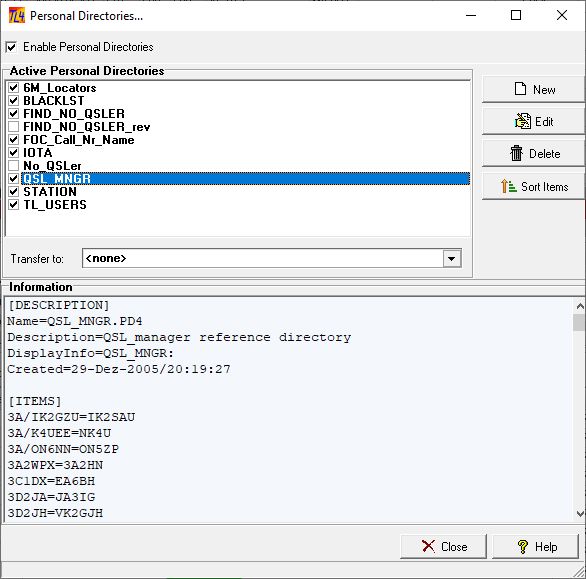Click the Description=QSL_manager reference directory line

179,338
